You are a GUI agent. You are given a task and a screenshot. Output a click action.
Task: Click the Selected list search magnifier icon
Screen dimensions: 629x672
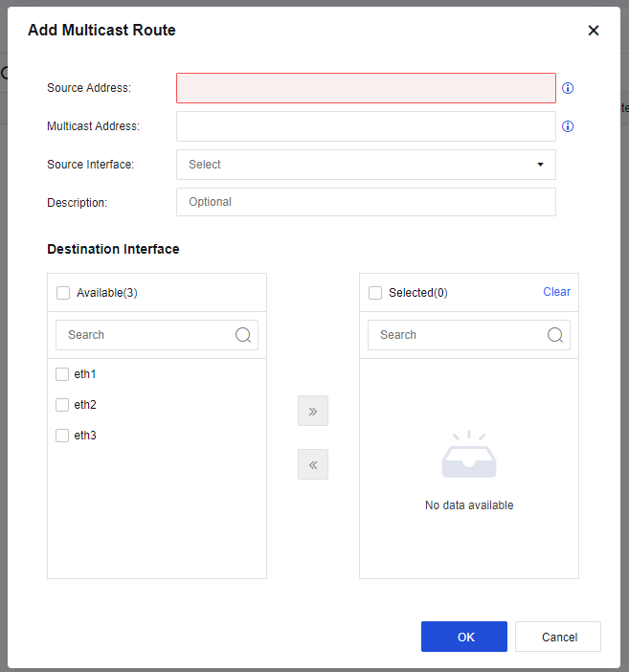pos(555,335)
